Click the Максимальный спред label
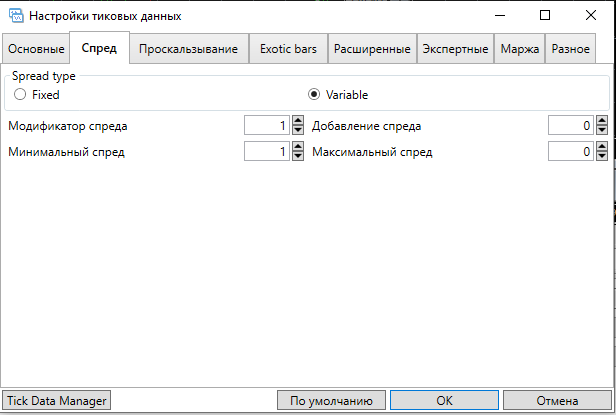The height and width of the screenshot is (415, 616). point(372,152)
